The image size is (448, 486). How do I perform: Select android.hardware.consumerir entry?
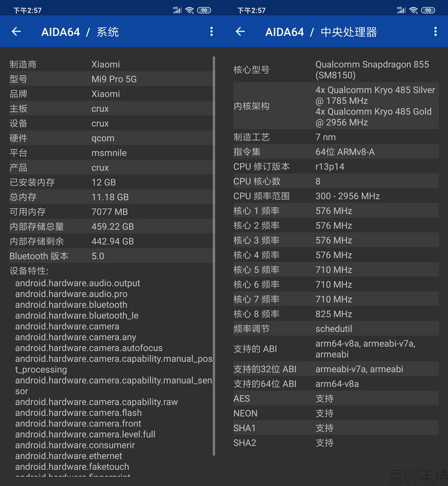pyautogui.click(x=75, y=445)
